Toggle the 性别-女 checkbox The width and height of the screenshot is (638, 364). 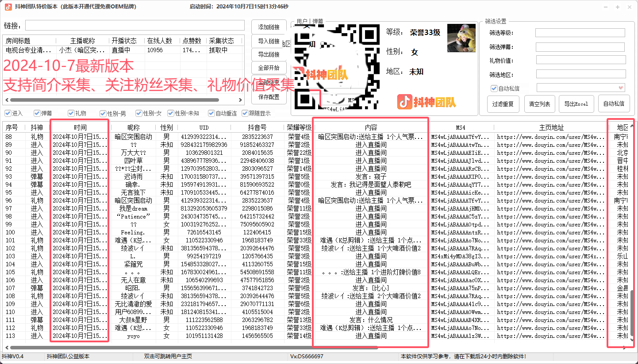(139, 113)
